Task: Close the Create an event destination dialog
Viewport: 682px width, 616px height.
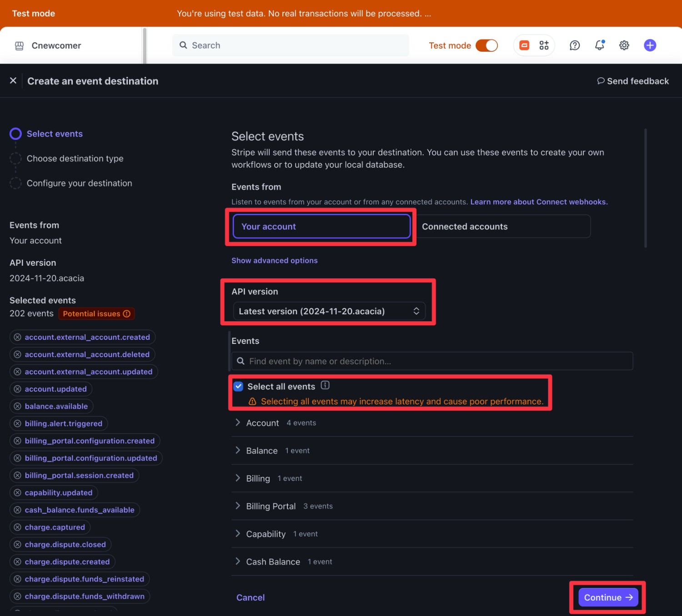Action: pos(13,81)
